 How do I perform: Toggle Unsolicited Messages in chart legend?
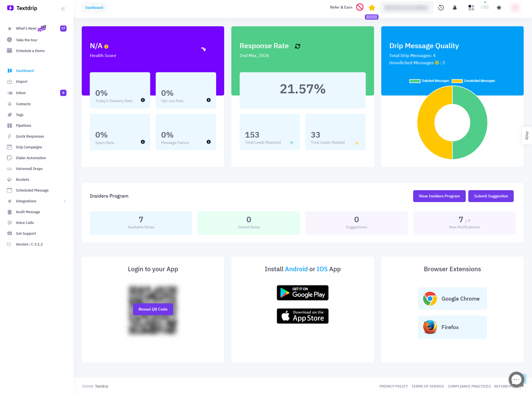pyautogui.click(x=473, y=81)
